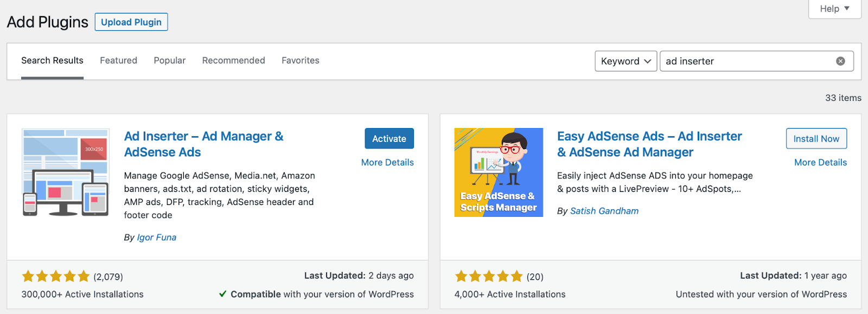
Task: Select the Recommended tab
Action: (233, 60)
